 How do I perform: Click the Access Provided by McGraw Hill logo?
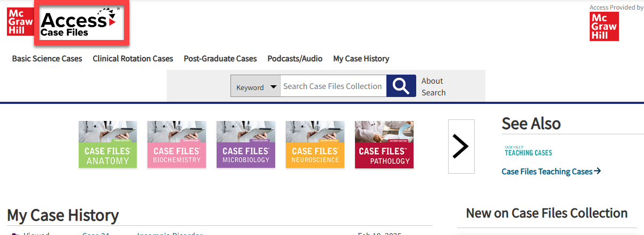[x=604, y=27]
